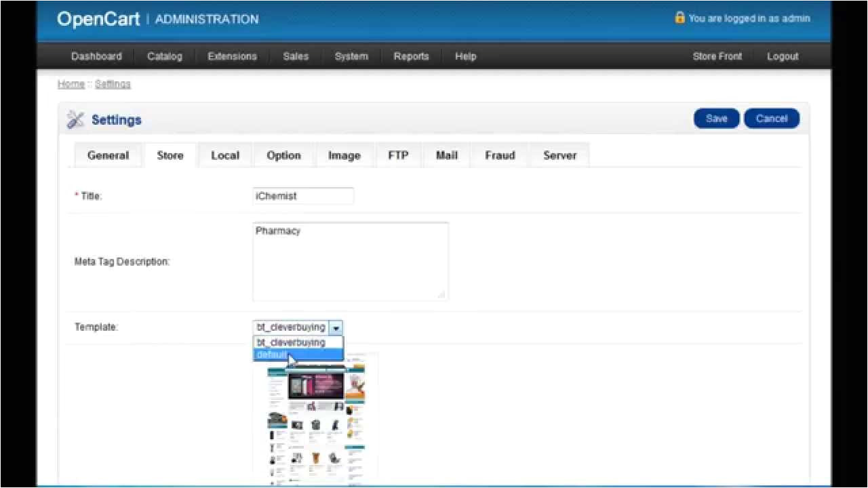This screenshot has width=868, height=488.
Task: Switch to the Option tab
Action: 283,155
